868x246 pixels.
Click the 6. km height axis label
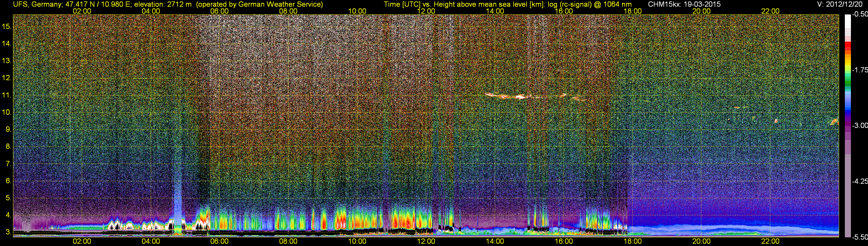point(8,181)
